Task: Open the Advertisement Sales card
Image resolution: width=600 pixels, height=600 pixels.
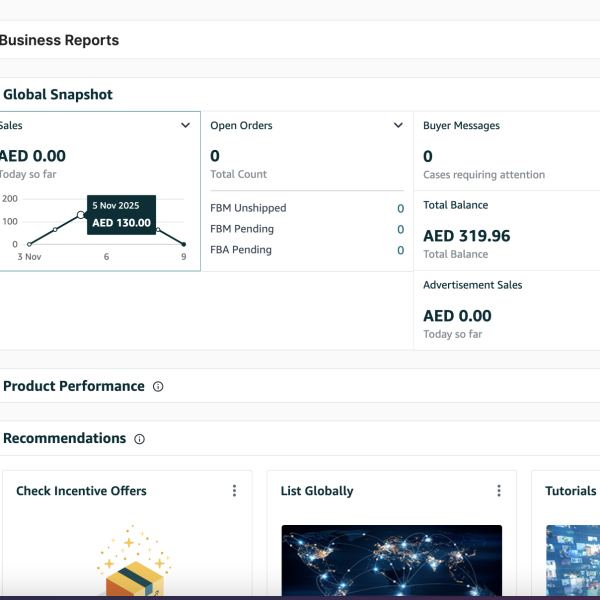Action: pyautogui.click(x=472, y=285)
